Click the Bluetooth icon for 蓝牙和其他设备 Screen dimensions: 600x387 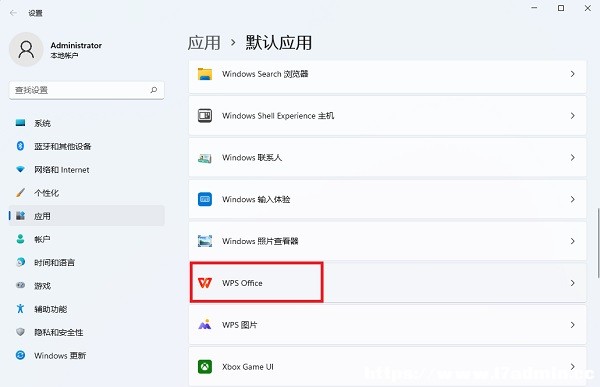20,146
